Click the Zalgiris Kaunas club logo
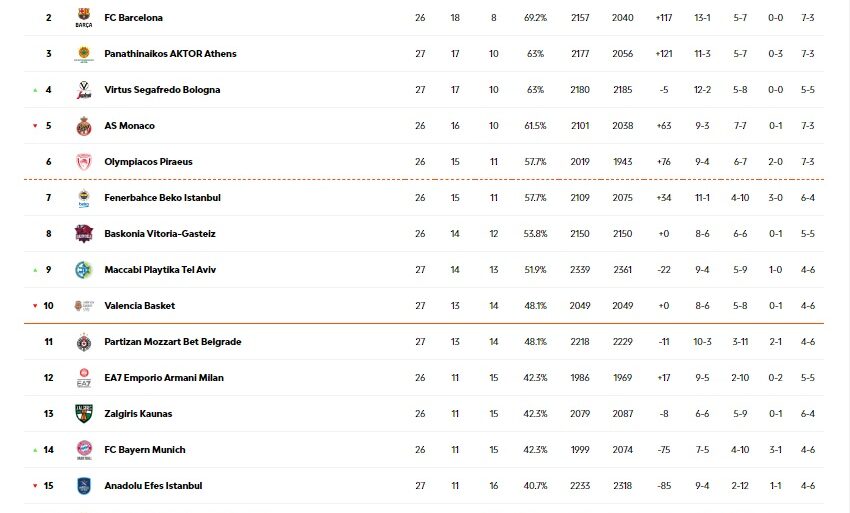This screenshot has height=513, width=850. 84,414
